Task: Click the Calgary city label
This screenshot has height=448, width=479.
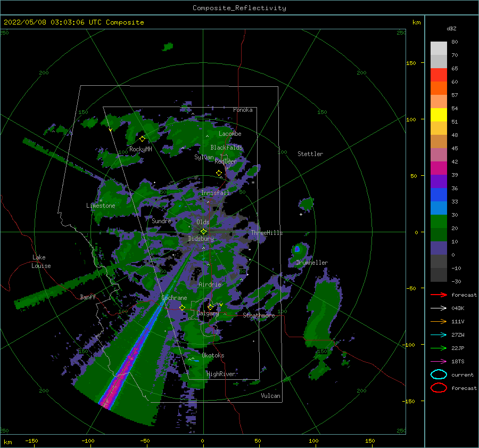Action: 208,313
